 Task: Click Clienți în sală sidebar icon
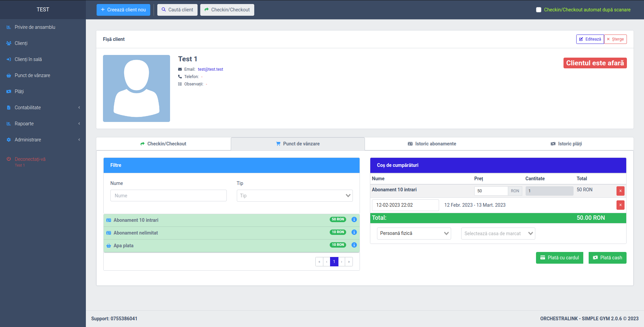click(9, 59)
